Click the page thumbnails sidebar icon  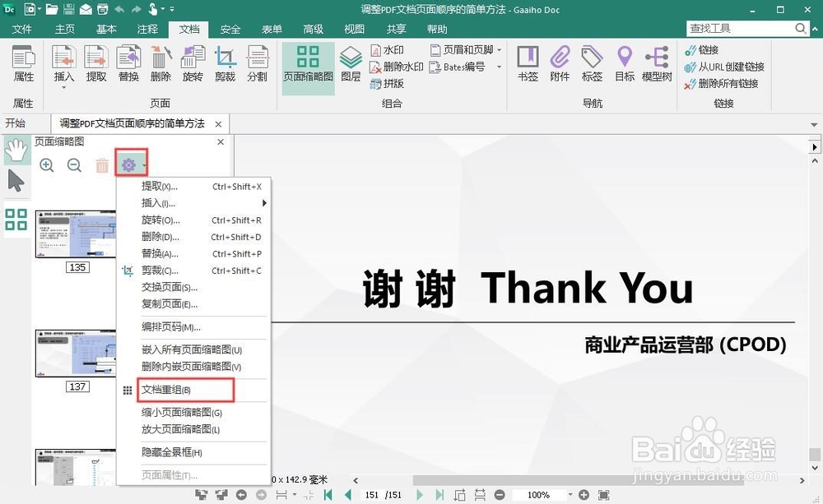(16, 220)
